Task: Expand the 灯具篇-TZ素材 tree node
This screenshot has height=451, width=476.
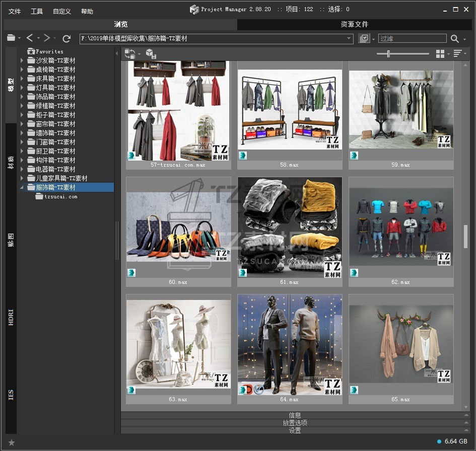Action: click(22, 88)
